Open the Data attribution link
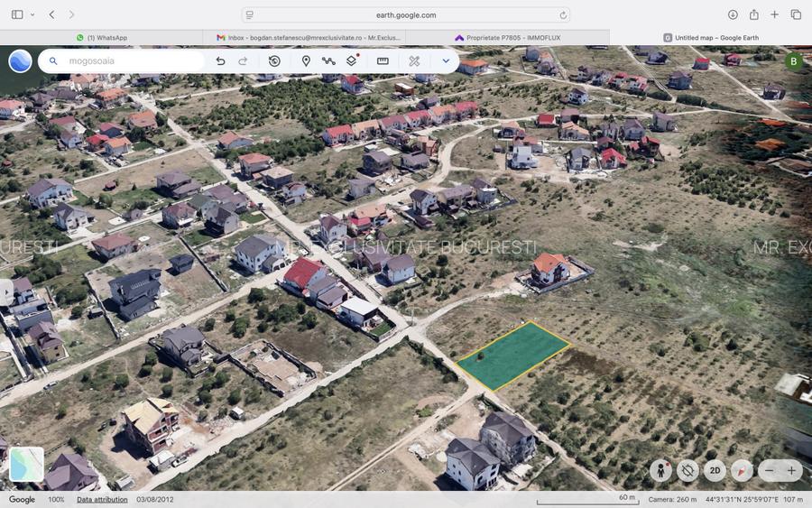Image resolution: width=812 pixels, height=508 pixels. pyautogui.click(x=102, y=499)
